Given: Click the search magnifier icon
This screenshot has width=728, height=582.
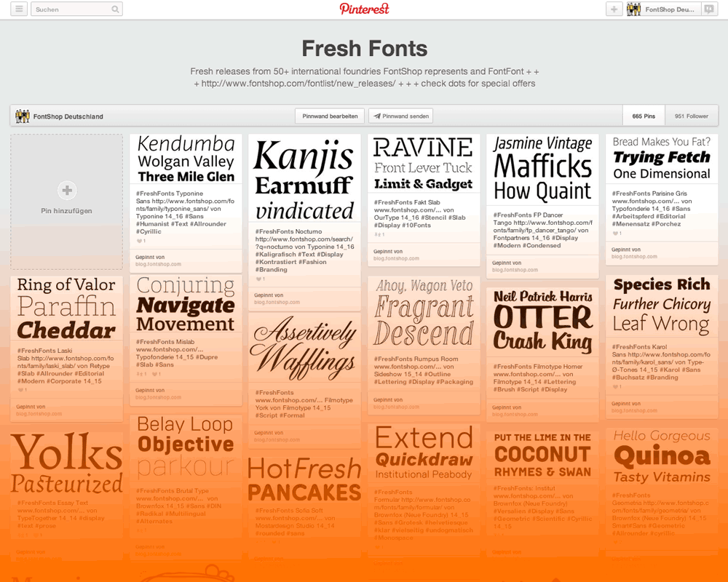Looking at the screenshot, I should tap(115, 9).
